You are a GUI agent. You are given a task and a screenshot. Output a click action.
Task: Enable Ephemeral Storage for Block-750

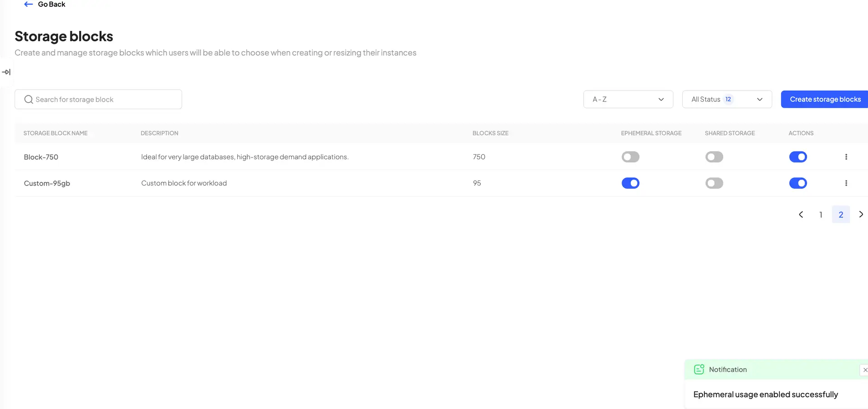click(630, 157)
